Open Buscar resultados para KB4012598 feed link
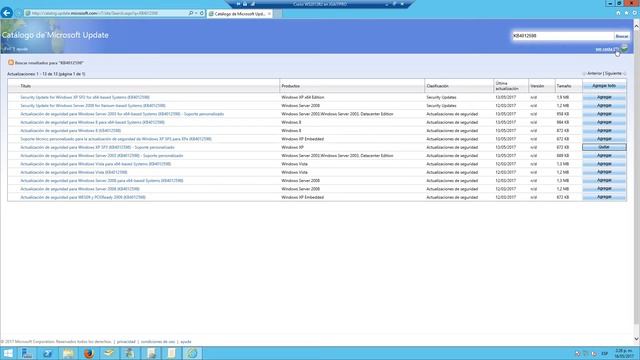The width and height of the screenshot is (640, 360). [x=49, y=63]
